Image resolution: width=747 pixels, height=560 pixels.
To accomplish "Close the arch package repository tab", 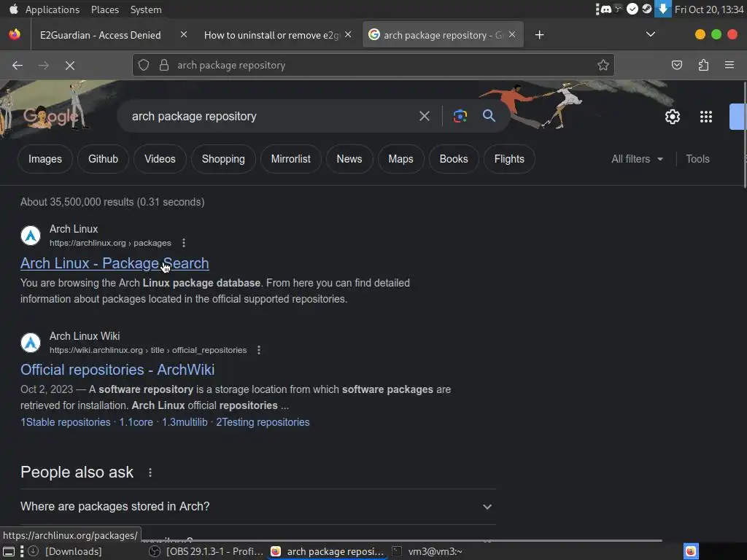I will tap(512, 34).
